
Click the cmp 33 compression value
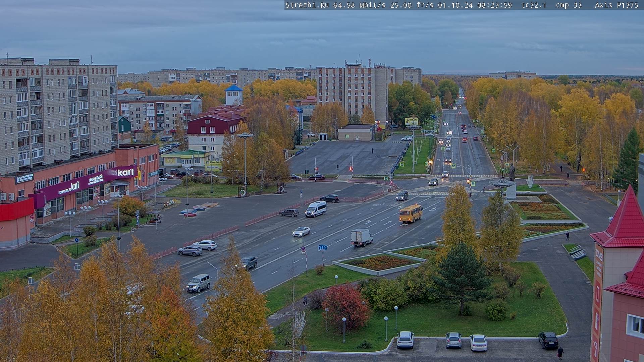click(x=569, y=5)
